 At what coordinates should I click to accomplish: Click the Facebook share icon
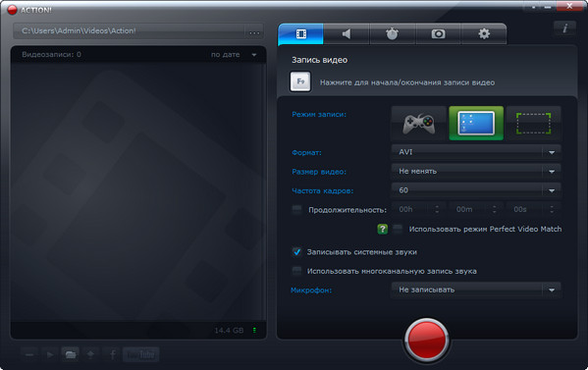[112, 354]
